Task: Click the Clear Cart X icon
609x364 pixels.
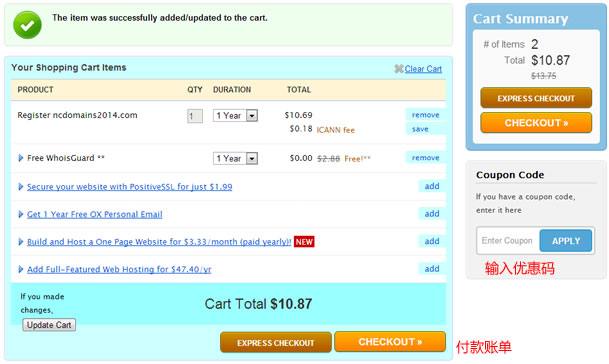Action: 399,69
